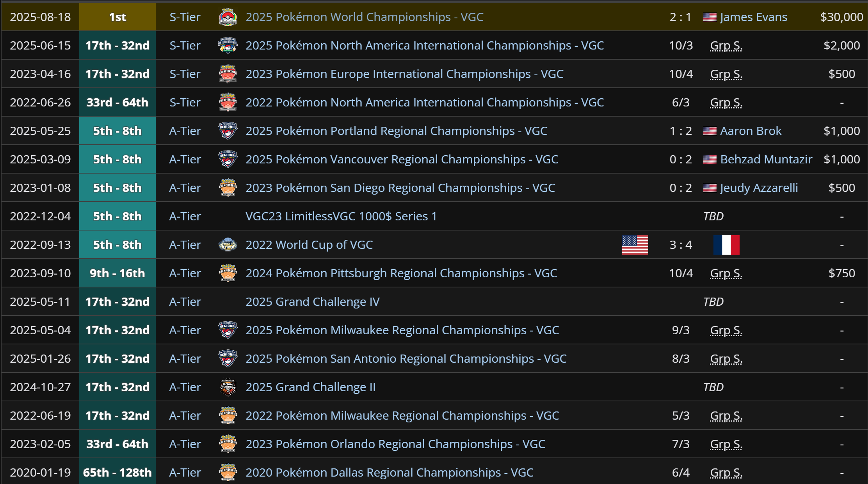
Task: Click the flag beside Aaron Brok
Action: click(710, 131)
